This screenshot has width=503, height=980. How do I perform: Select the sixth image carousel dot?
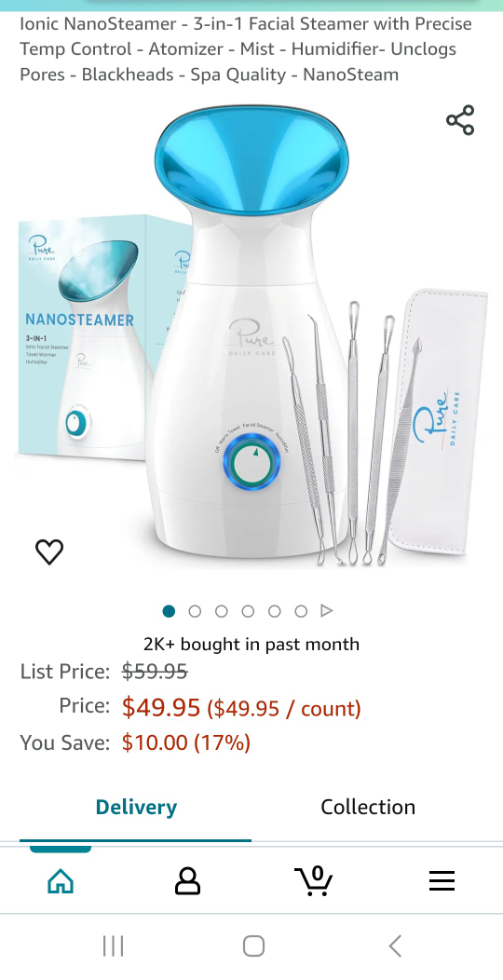click(301, 611)
